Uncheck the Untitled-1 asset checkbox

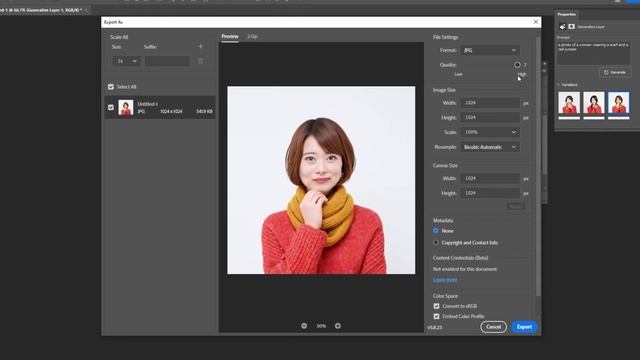(x=111, y=107)
